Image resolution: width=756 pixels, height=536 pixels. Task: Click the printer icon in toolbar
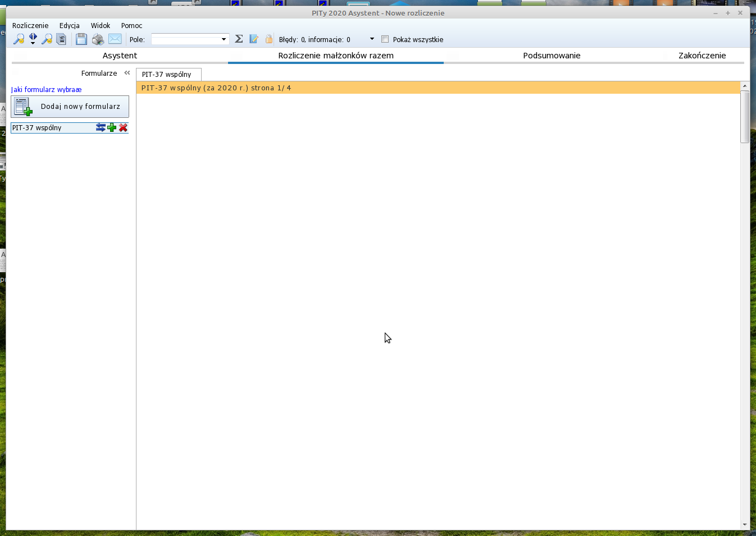[x=98, y=39]
